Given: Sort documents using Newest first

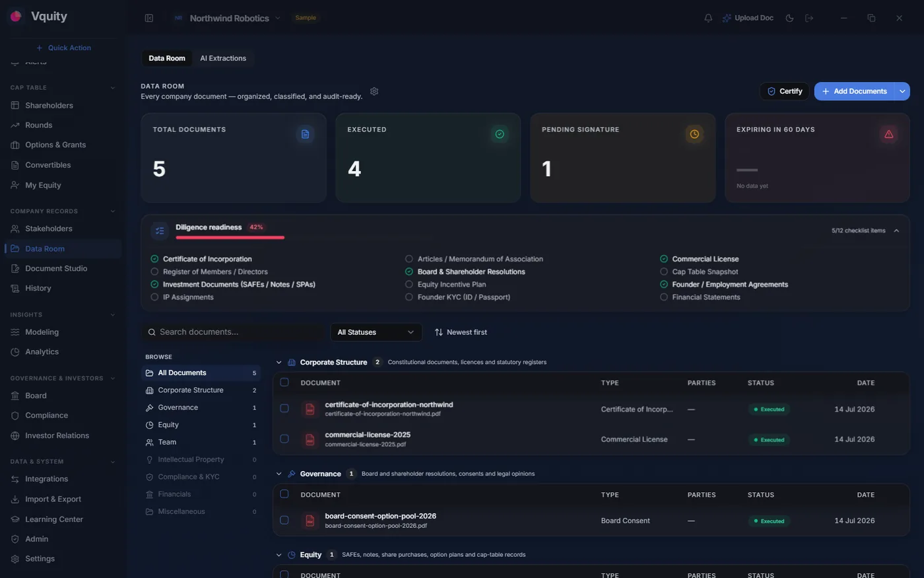Looking at the screenshot, I should coord(461,332).
